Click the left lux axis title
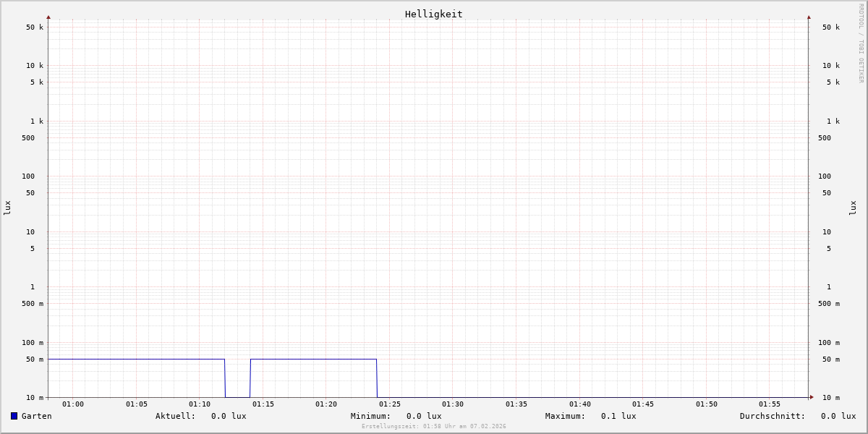Viewport: 868px width, 434px height. pyautogui.click(x=7, y=208)
